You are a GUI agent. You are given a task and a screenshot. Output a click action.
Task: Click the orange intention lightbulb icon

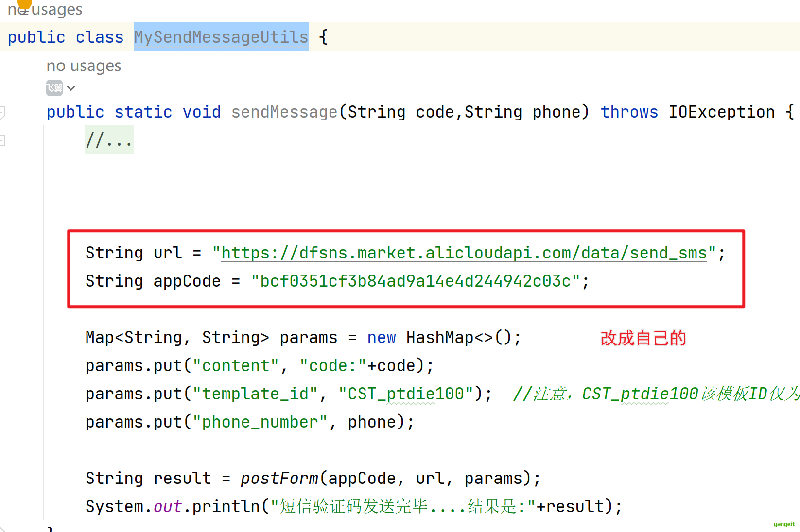24,4
